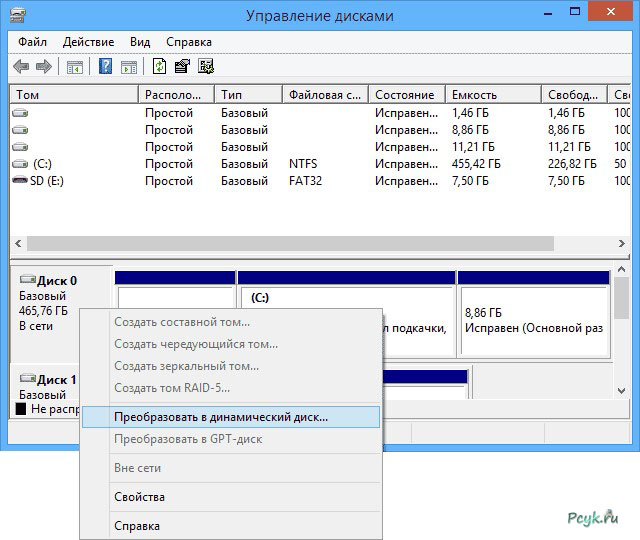Screen dimensions: 640x540
Task: Minimize the Управление дисками window
Action: tap(548, 13)
